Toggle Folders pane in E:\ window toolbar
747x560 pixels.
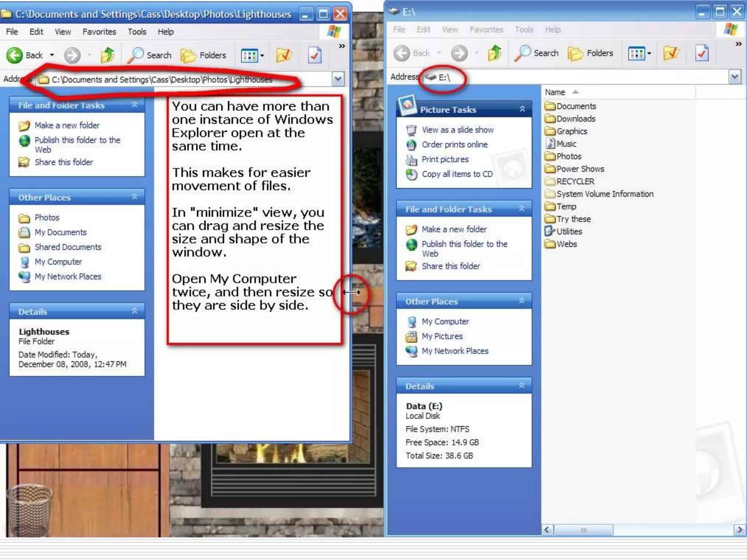click(x=591, y=53)
